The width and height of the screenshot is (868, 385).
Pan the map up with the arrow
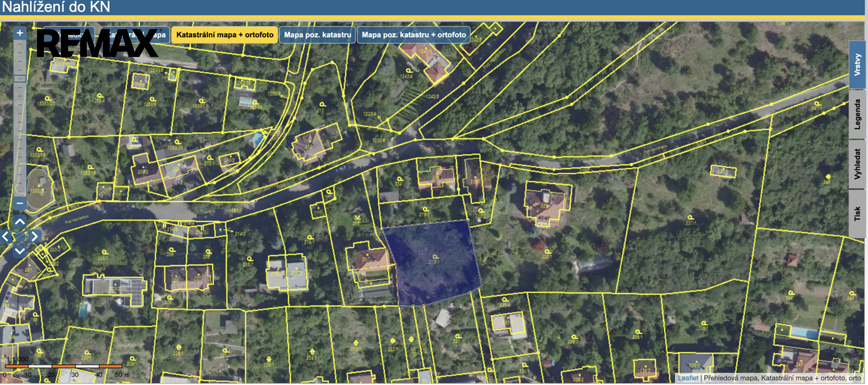20,222
